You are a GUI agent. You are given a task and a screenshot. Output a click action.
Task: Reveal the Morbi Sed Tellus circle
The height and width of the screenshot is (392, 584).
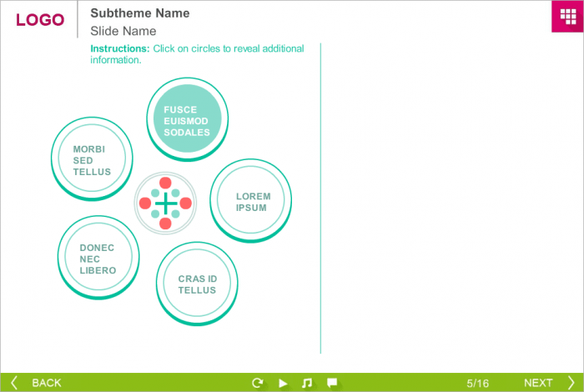[x=92, y=160]
